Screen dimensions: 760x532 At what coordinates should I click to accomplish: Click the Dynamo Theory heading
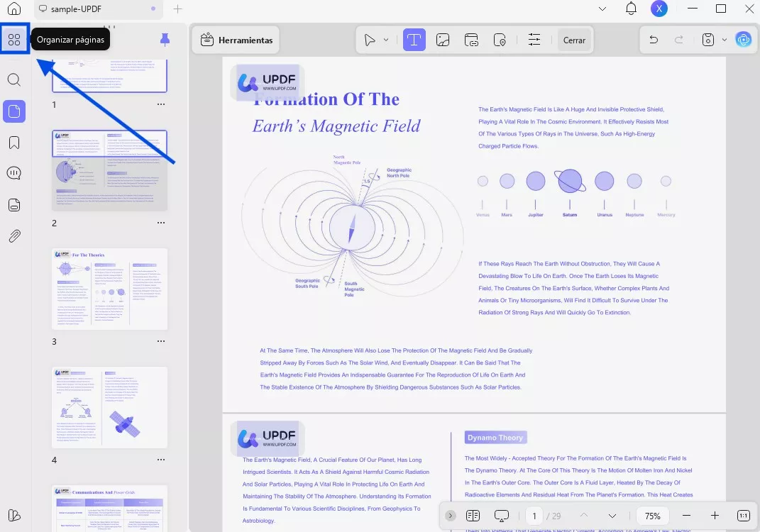(495, 438)
